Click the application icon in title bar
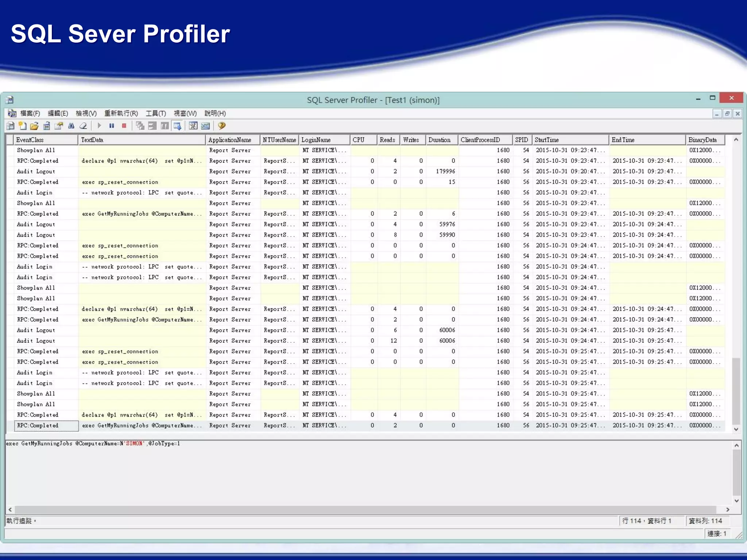 click(x=10, y=100)
